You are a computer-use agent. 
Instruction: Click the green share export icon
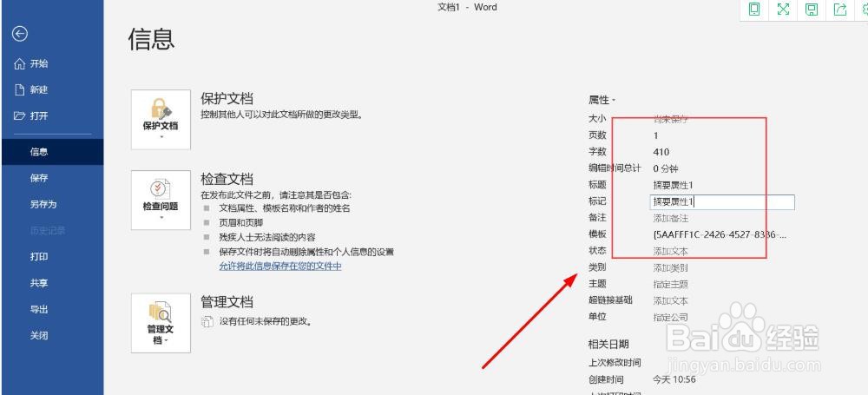pos(840,9)
